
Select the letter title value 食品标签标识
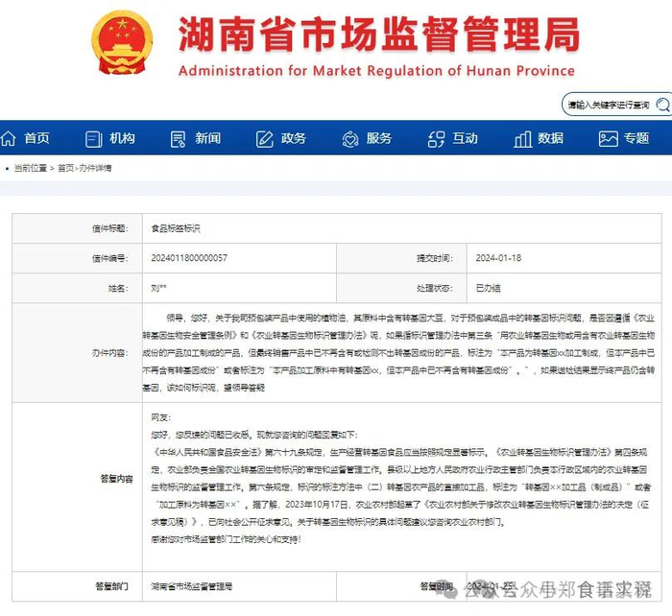pyautogui.click(x=176, y=228)
